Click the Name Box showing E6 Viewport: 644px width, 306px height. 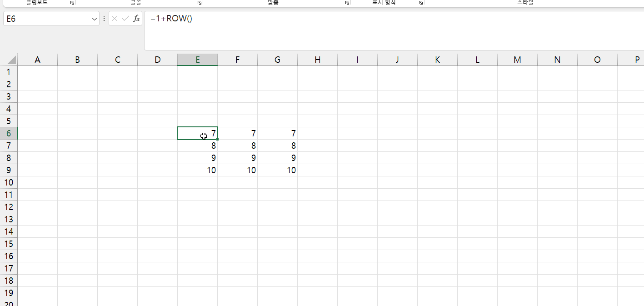tap(45, 19)
